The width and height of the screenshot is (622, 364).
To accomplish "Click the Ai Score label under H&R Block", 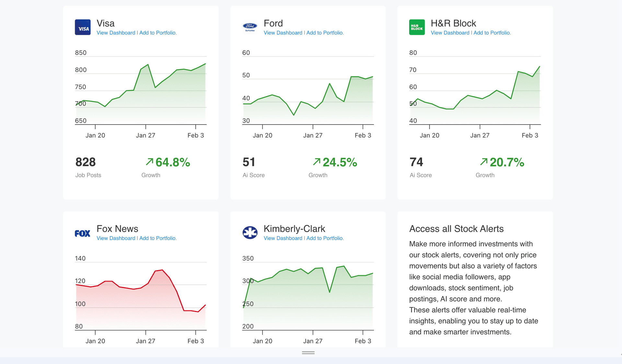I will pos(421,175).
